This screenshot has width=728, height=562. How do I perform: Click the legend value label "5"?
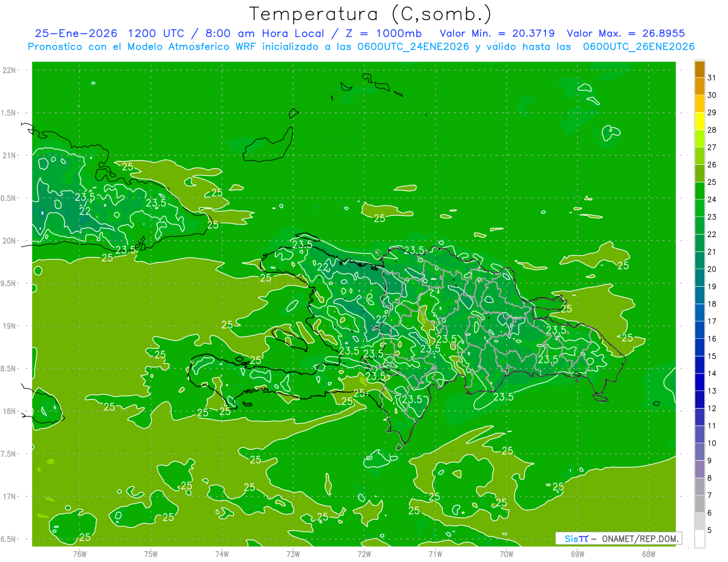(x=710, y=530)
